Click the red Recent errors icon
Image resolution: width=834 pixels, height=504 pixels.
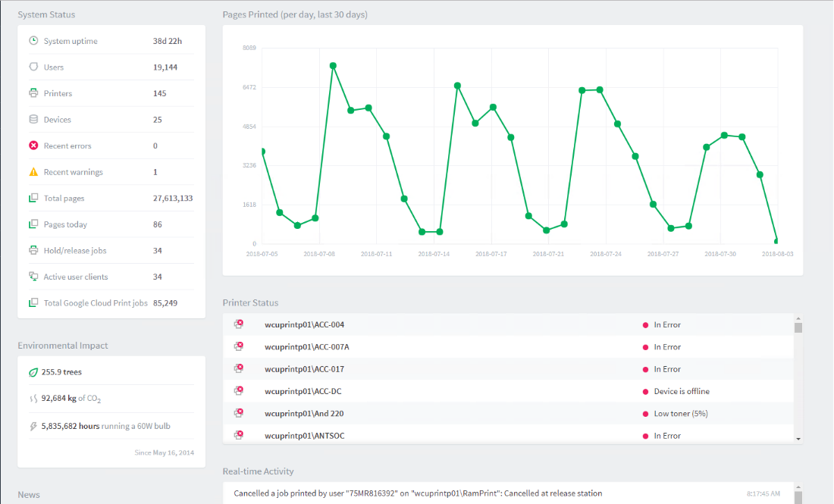(x=33, y=146)
